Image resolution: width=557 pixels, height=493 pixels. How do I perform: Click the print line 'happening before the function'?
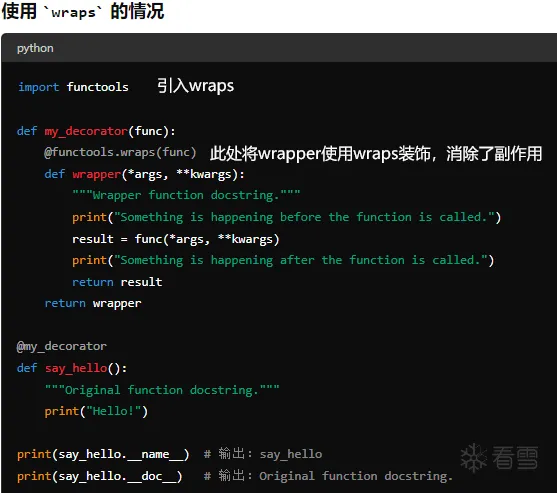(286, 217)
